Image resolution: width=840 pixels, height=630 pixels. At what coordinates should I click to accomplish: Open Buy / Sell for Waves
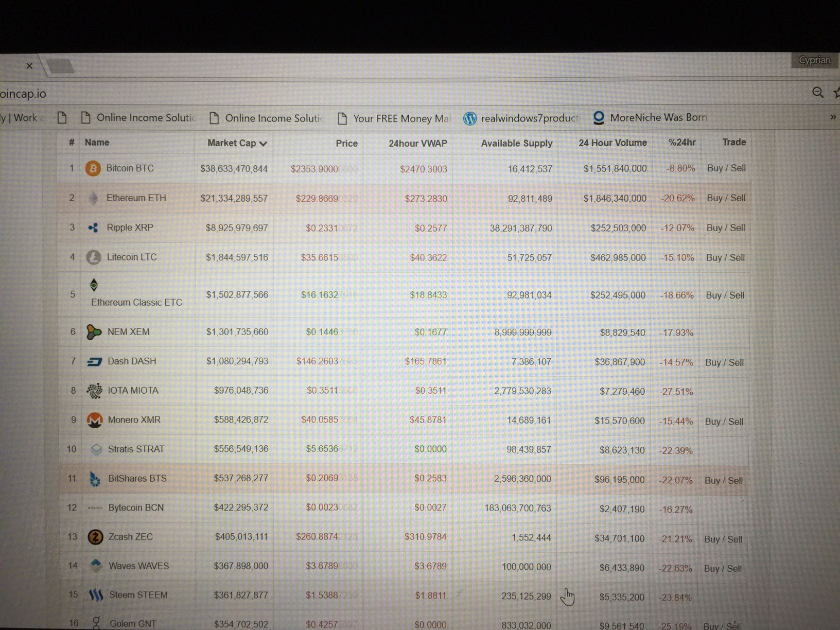coord(723,569)
